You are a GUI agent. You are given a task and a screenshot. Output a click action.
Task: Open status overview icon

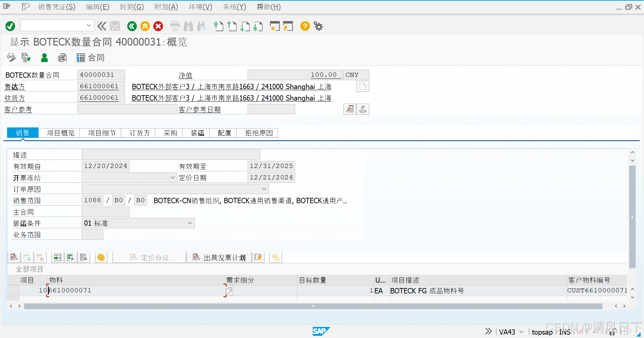[x=62, y=57]
